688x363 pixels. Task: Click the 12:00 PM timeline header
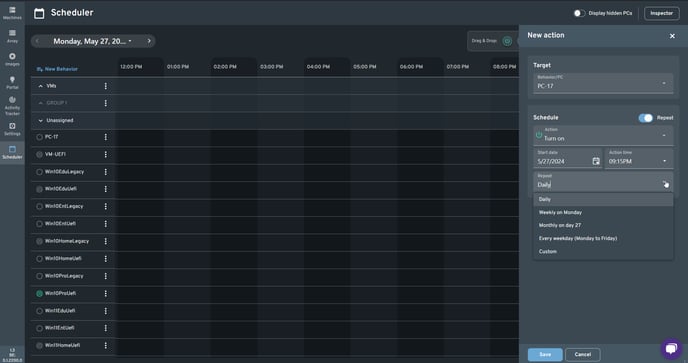(x=131, y=67)
